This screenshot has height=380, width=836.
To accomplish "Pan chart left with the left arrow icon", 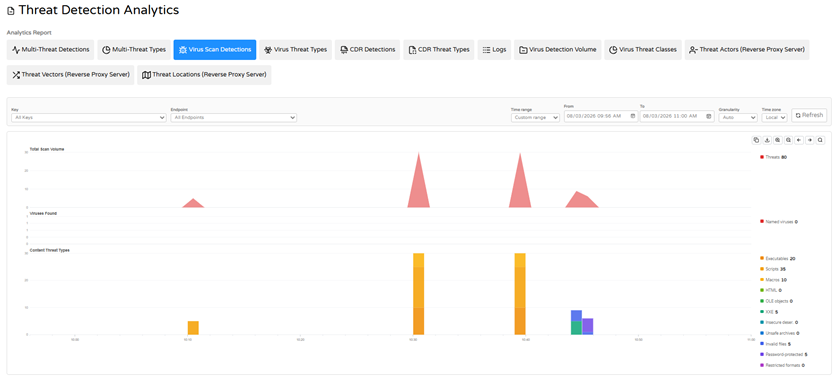I will pos(799,140).
